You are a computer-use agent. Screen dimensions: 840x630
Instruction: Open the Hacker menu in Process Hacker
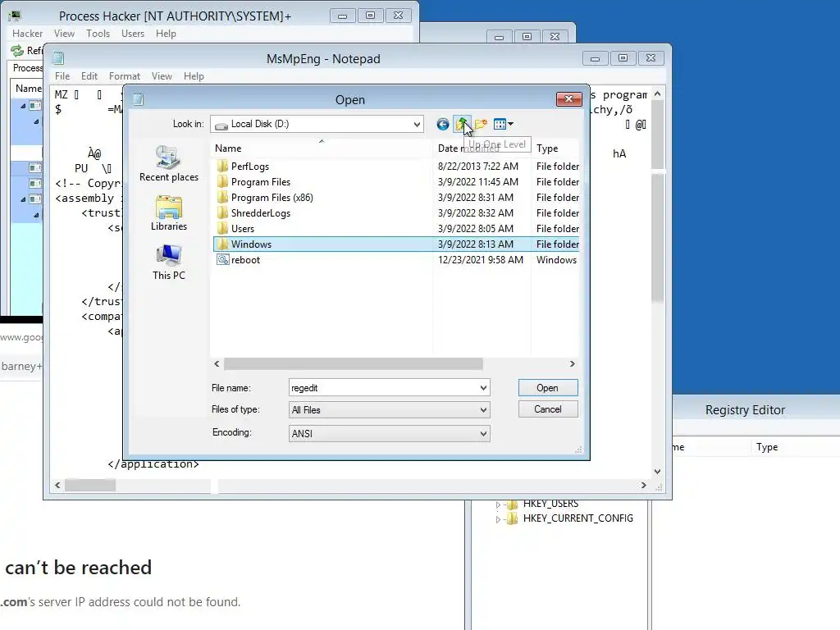click(27, 33)
